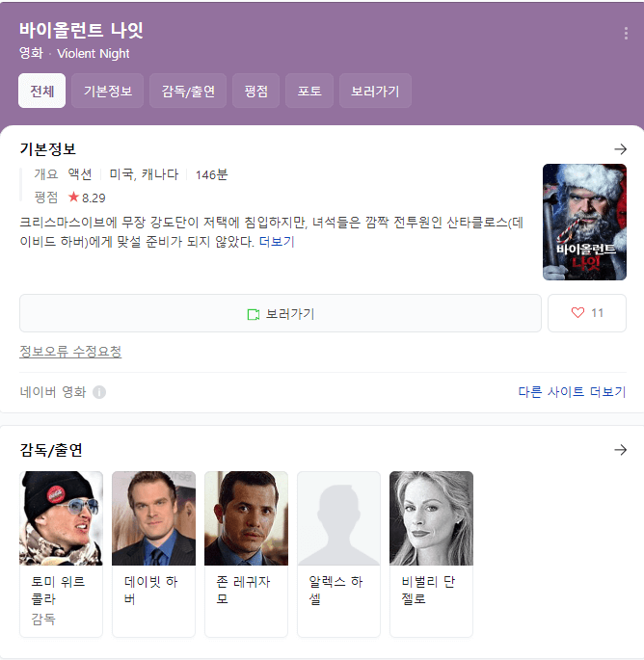Click the 감독/출연 section heading
The width and height of the screenshot is (644, 660).
51,450
